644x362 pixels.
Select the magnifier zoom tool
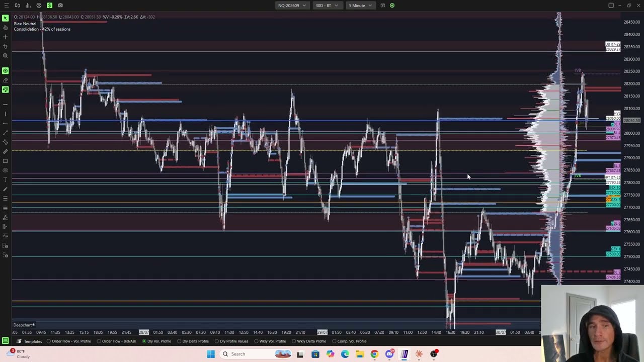6,56
